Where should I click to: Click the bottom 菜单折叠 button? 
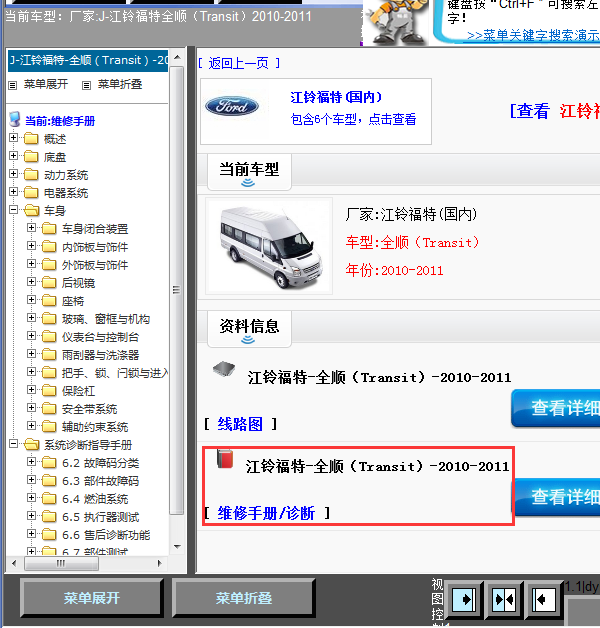[244, 598]
